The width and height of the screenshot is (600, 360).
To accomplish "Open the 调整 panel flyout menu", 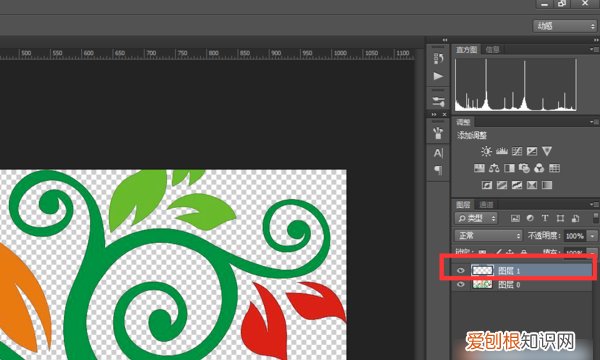I will [594, 122].
